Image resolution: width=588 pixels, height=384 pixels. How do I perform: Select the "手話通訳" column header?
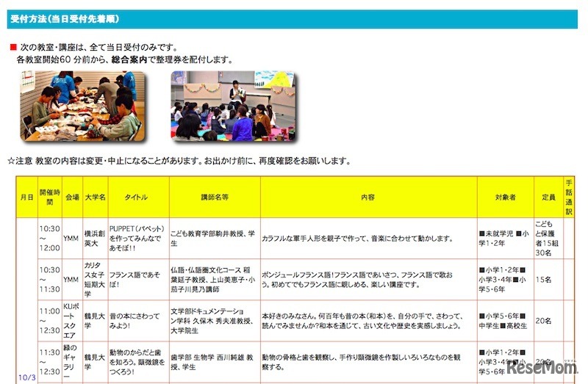coord(569,197)
